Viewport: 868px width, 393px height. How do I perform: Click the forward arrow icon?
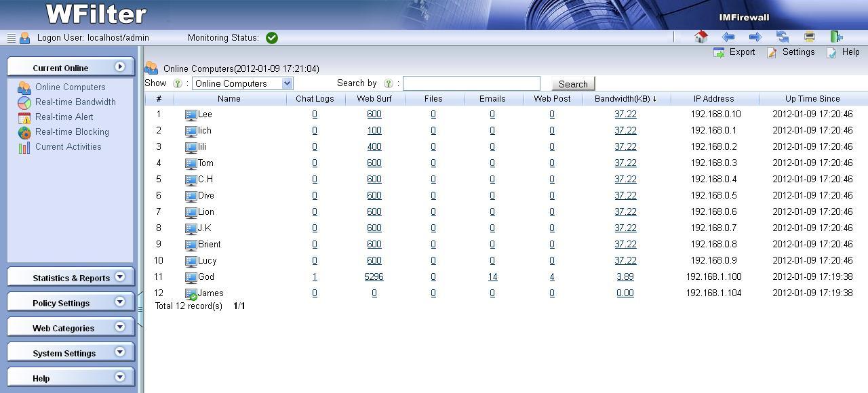[x=755, y=37]
